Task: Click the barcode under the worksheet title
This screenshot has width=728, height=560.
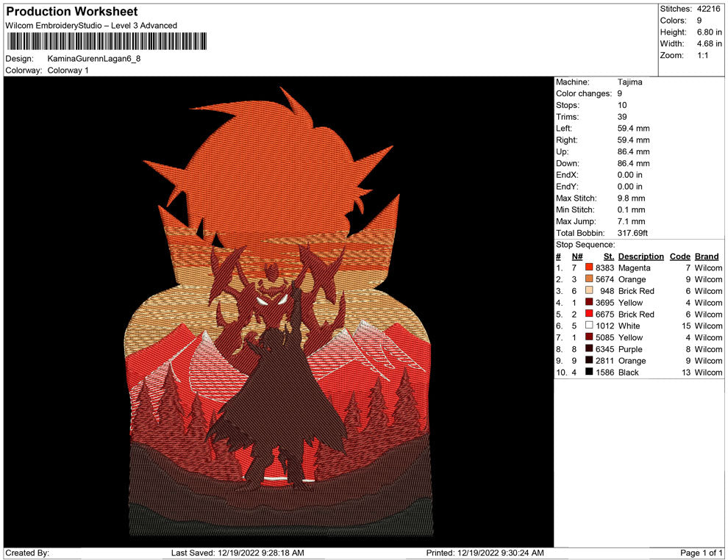Action: coord(107,41)
